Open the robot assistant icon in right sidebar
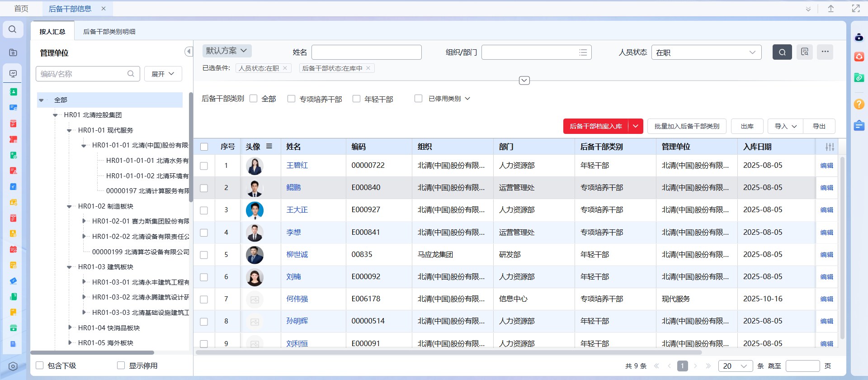This screenshot has width=868, height=380. click(x=859, y=37)
